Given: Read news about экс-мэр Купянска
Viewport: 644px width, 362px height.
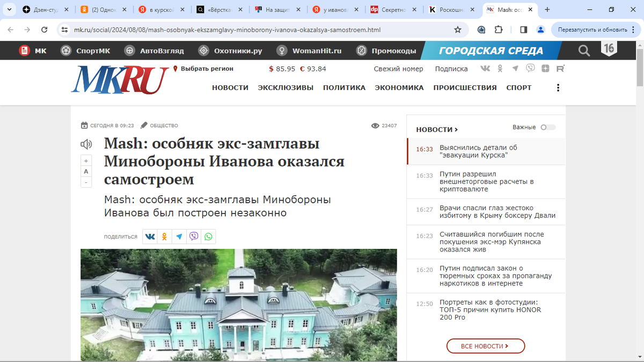Looking at the screenshot, I should [x=486, y=242].
